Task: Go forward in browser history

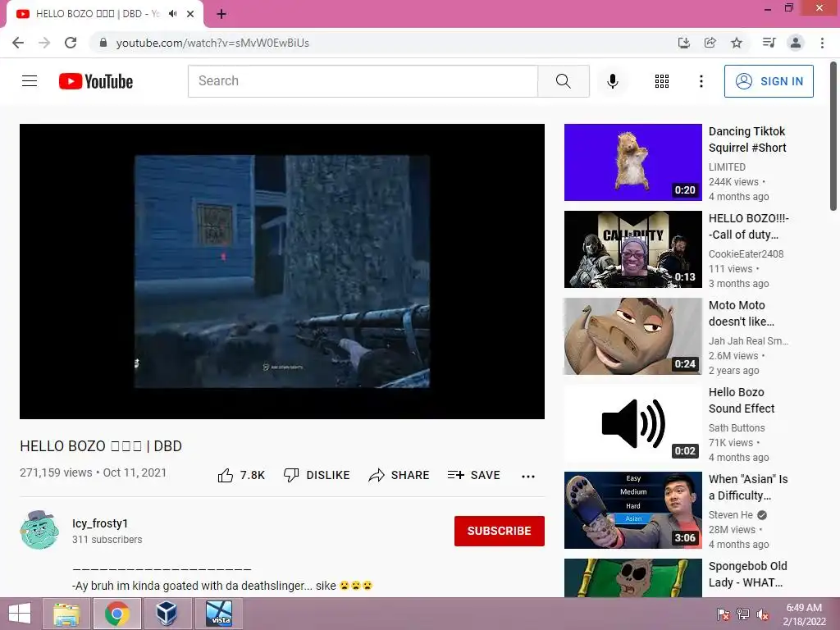Action: click(44, 43)
